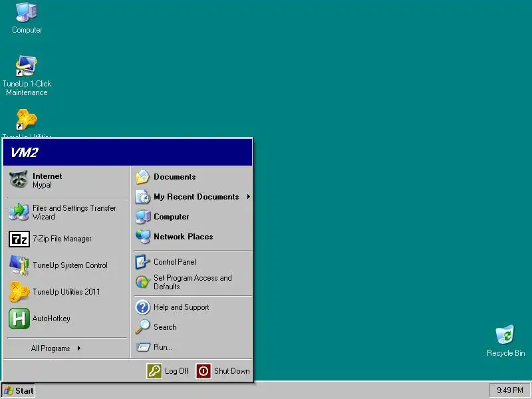The image size is (532, 399).
Task: Click the Mypal raccoon icon
Action: point(19,180)
